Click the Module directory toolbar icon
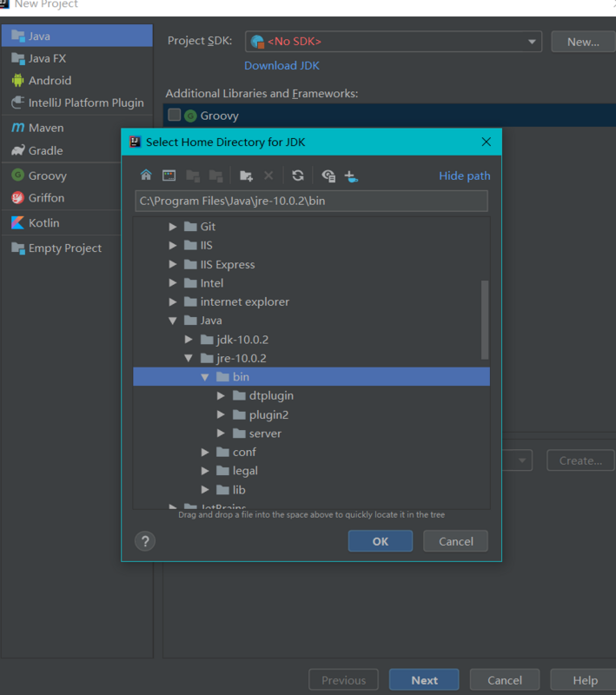Image resolution: width=616 pixels, height=695 pixels. coord(215,175)
